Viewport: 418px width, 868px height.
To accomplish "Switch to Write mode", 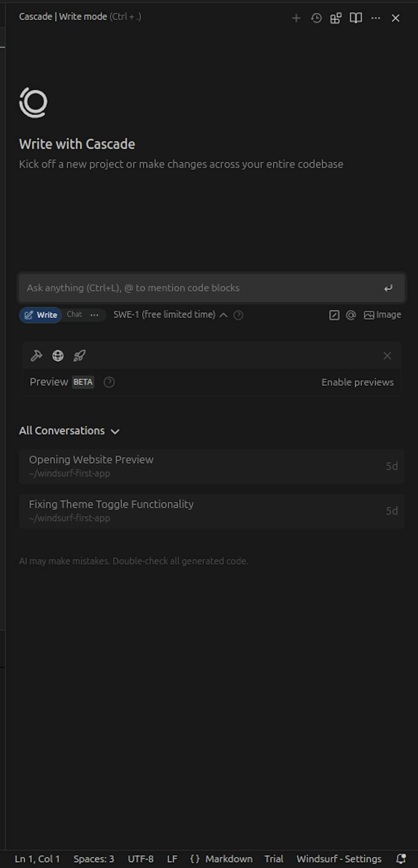I will click(41, 315).
